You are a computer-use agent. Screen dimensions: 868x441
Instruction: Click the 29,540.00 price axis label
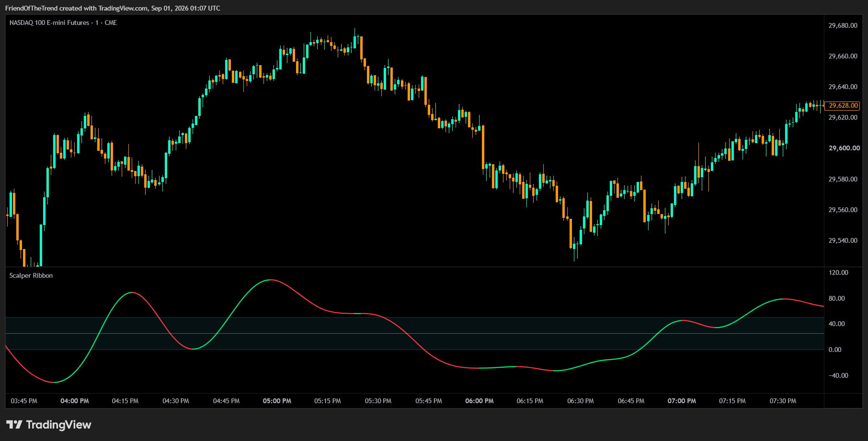point(843,240)
